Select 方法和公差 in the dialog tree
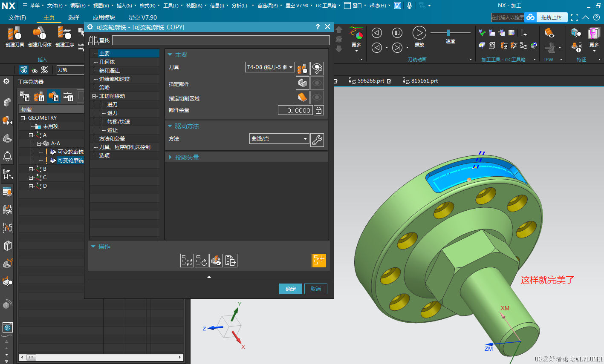 pos(112,139)
